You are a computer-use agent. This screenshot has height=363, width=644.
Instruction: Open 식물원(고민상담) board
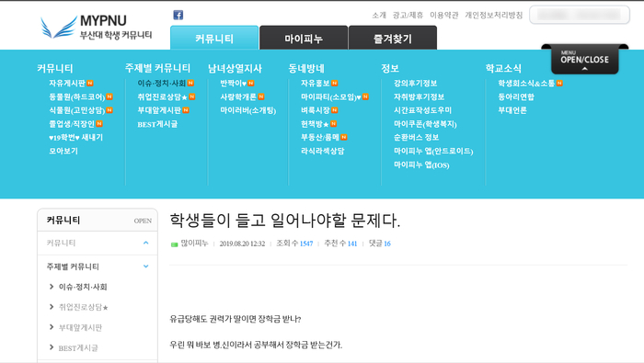(x=76, y=110)
